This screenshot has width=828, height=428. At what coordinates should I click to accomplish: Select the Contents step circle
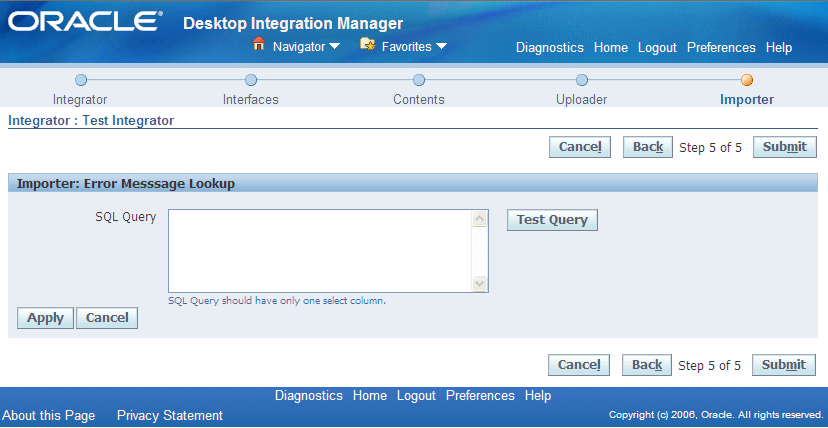pos(419,80)
